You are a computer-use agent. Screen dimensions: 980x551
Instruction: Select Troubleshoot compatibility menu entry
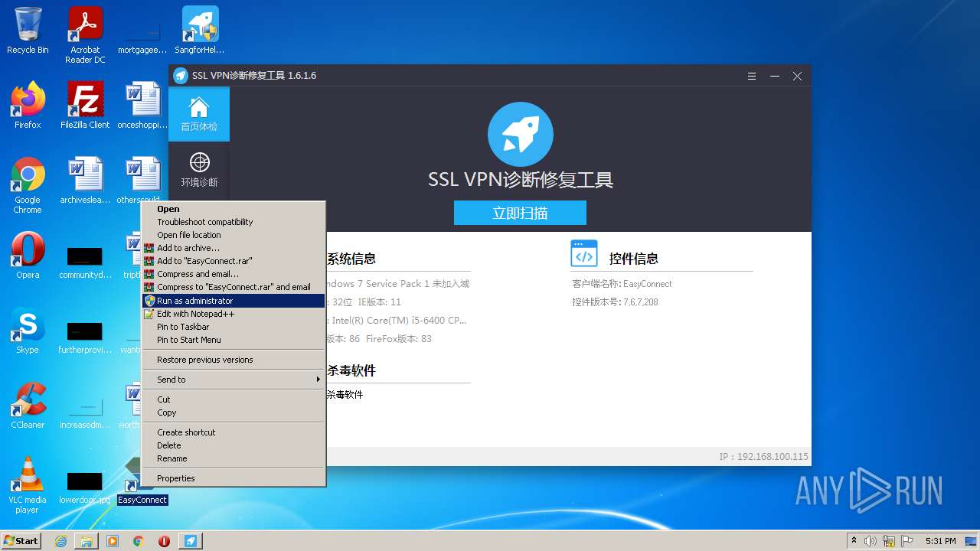tap(234, 222)
